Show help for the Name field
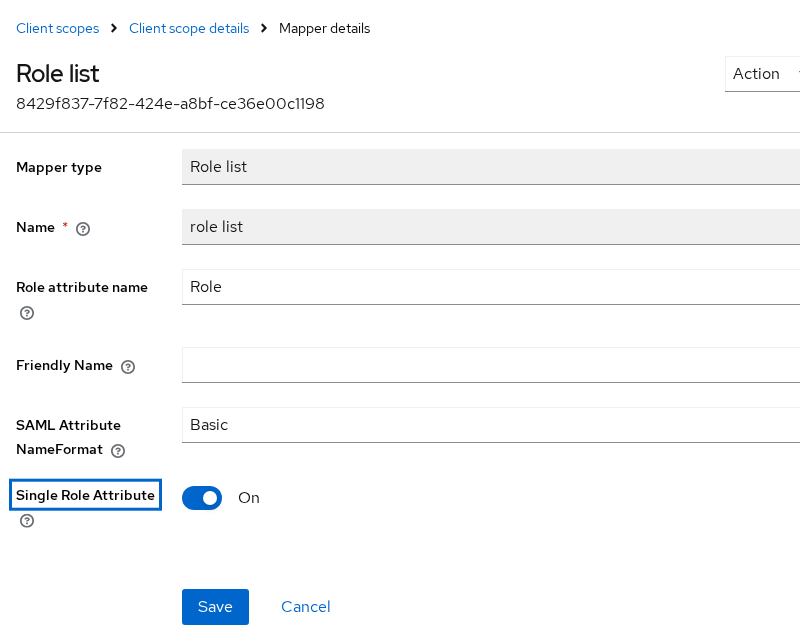 [83, 229]
